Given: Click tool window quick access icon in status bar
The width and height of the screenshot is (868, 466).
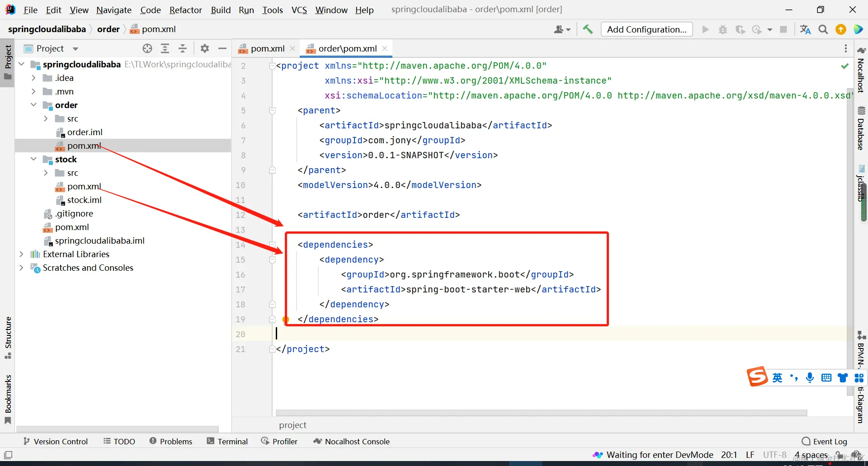Looking at the screenshot, I should 8,455.
